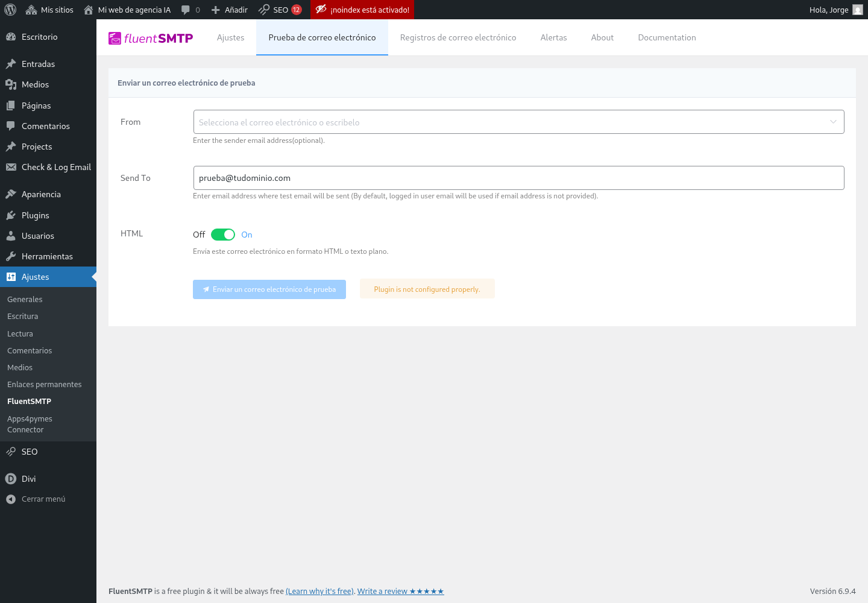Click the Medios media icon
The height and width of the screenshot is (603, 868).
11,84
